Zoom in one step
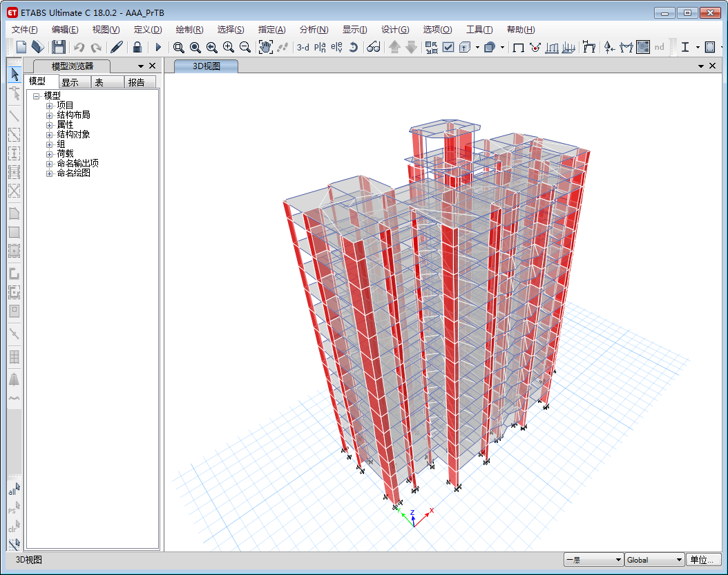 coord(229,48)
